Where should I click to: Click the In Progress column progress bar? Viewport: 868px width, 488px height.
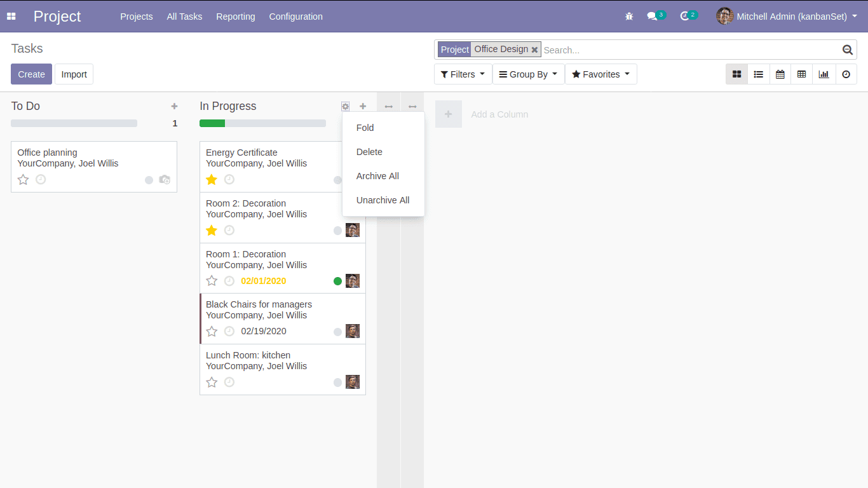click(262, 123)
